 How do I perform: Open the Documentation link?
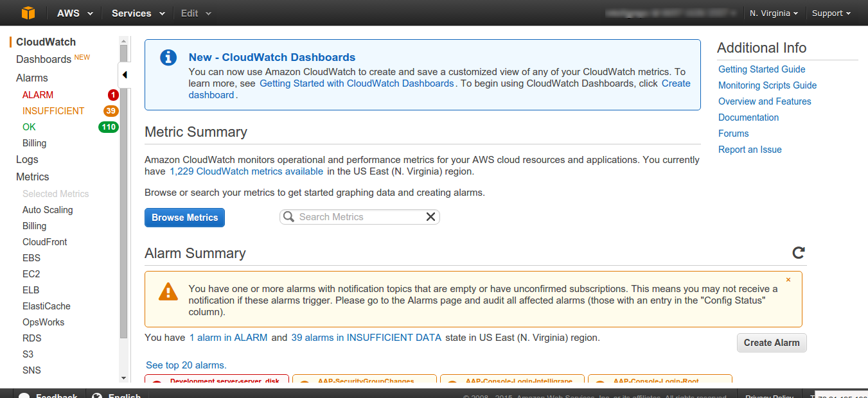pos(748,117)
